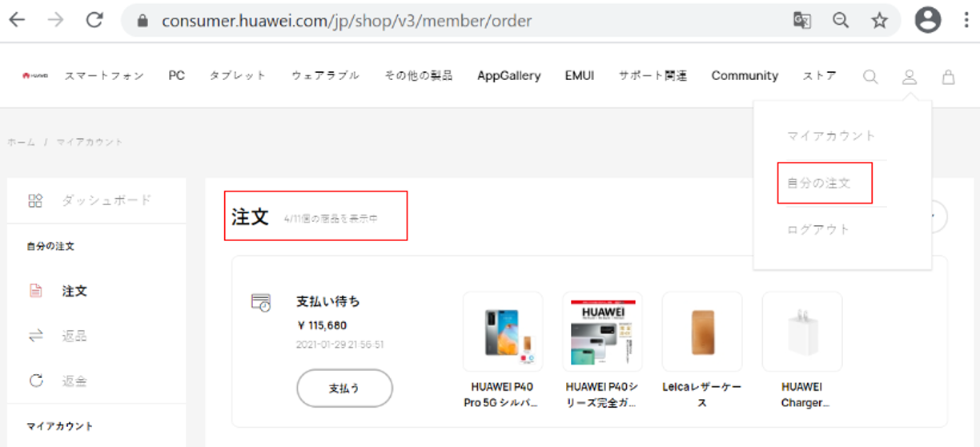Select 自分の注文 in the account dropdown

tap(818, 183)
